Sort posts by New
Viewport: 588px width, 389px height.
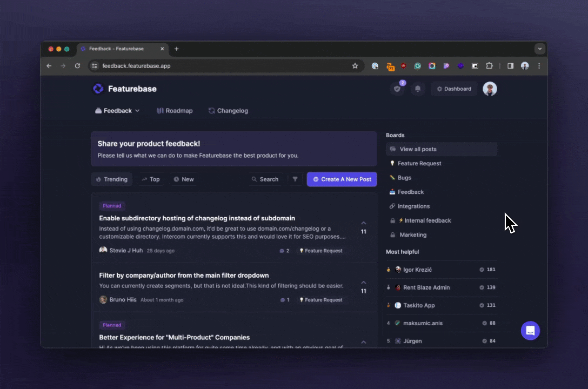click(184, 179)
